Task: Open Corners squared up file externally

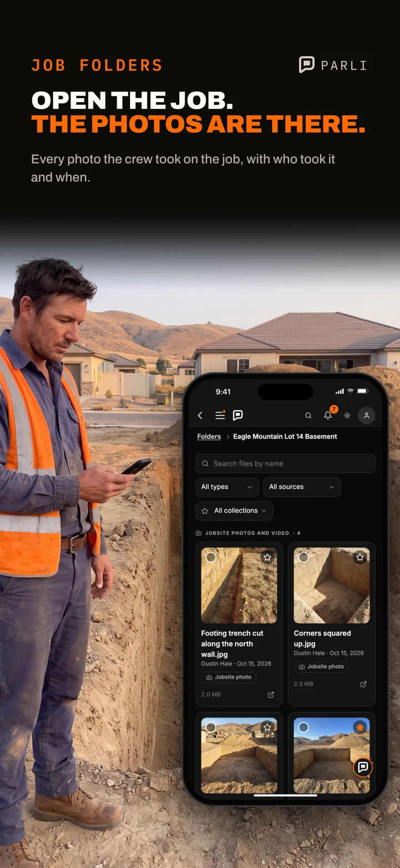Action: 363,684
